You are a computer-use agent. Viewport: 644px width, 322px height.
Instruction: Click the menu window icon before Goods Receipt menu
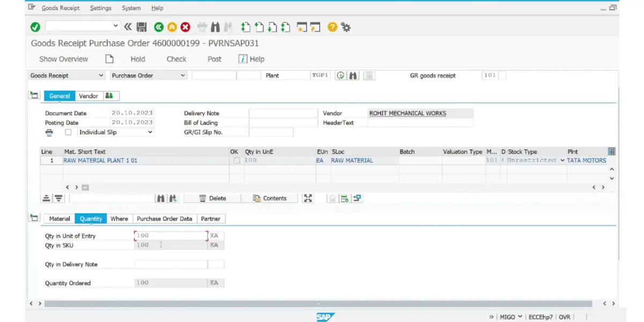[x=32, y=8]
